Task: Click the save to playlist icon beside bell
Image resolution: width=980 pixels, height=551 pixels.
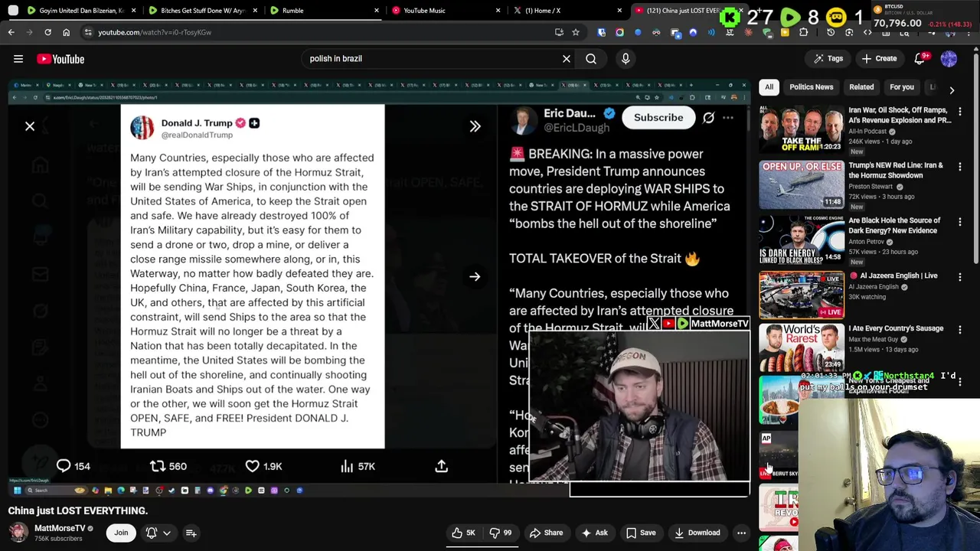Action: click(191, 533)
